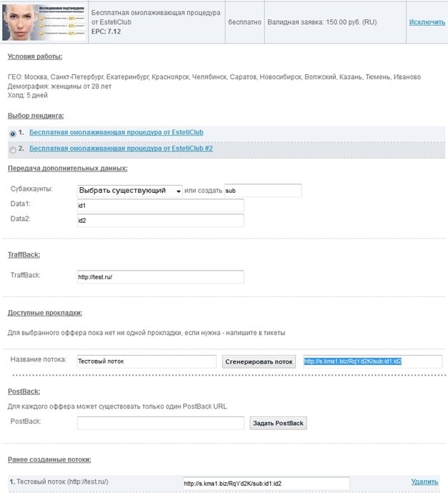This screenshot has width=448, height=500.
Task: Click the new subaccount input field
Action: click(x=262, y=191)
